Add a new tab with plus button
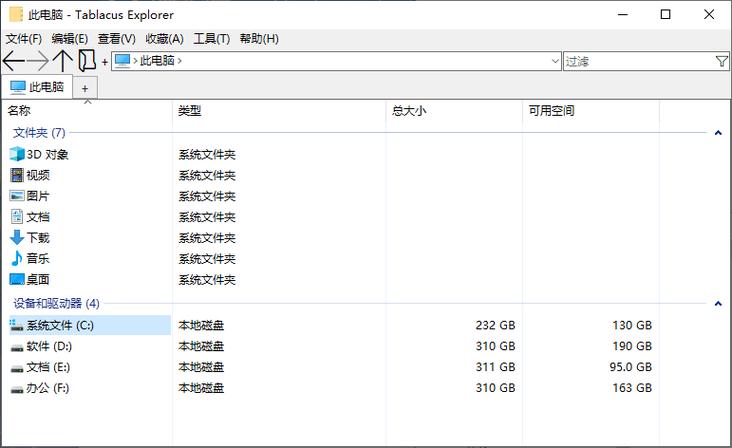This screenshot has height=448, width=732. pyautogui.click(x=85, y=88)
